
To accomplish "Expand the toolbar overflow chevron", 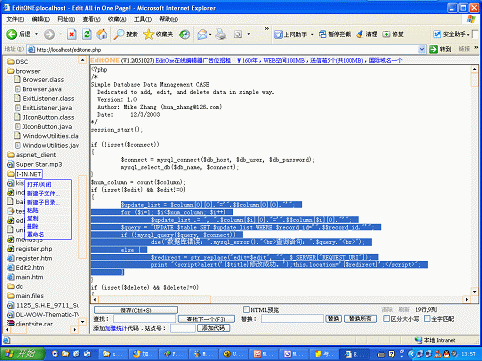I will tap(266, 29).
